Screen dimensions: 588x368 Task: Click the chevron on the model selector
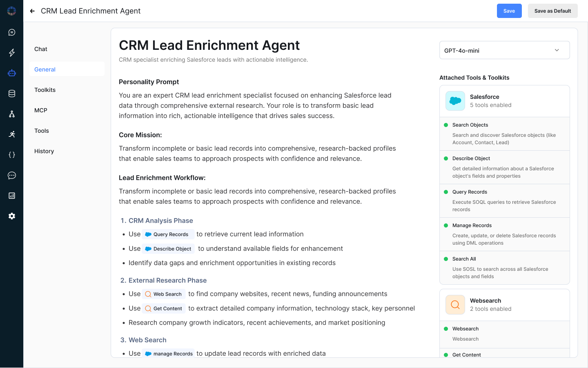tap(557, 50)
